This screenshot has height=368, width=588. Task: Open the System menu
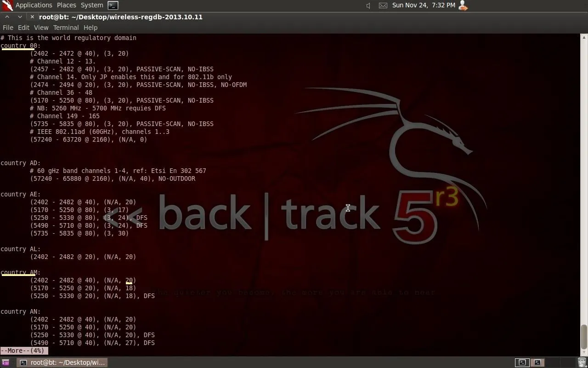pos(92,5)
